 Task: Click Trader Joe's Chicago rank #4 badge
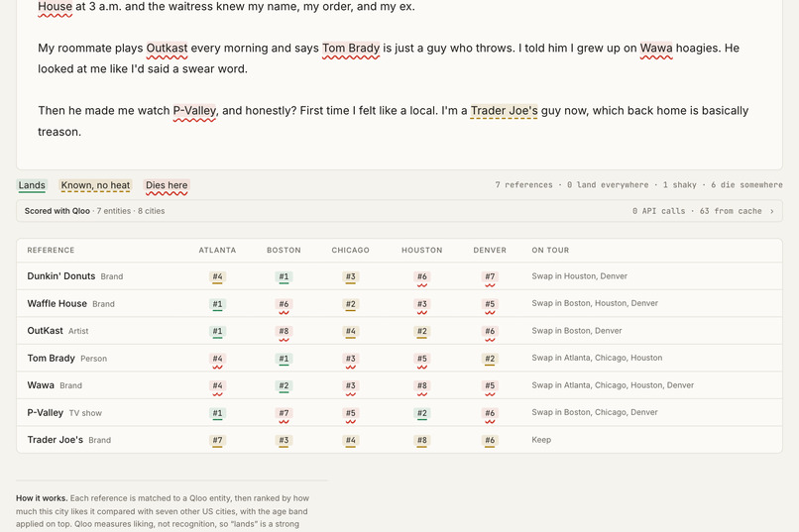pos(351,440)
